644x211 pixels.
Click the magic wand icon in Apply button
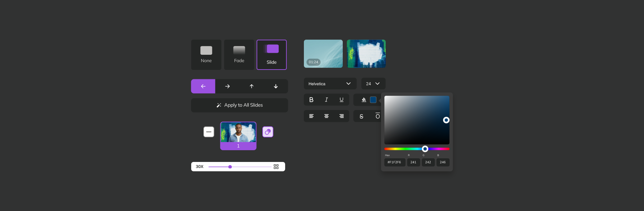coord(219,105)
